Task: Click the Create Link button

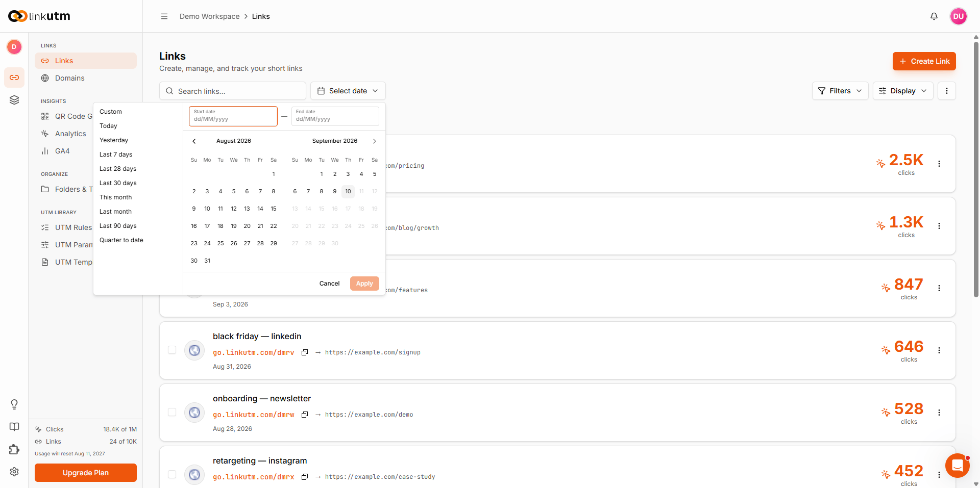Action: click(x=924, y=61)
